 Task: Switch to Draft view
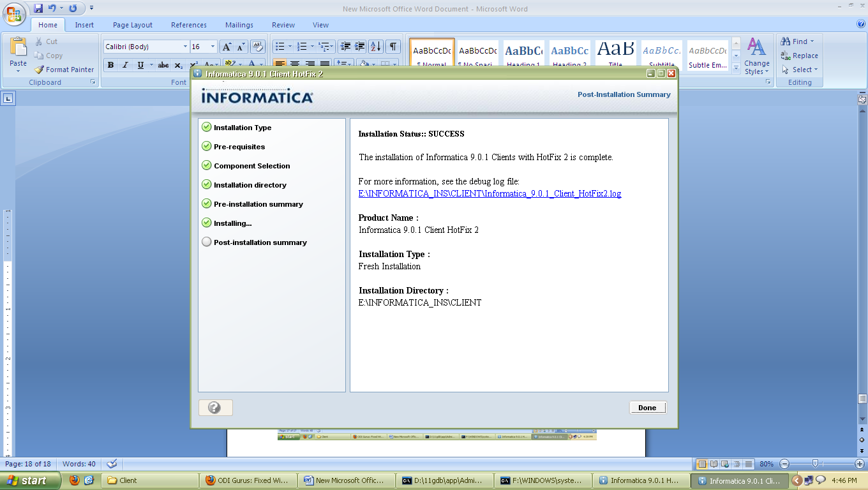pos(749,464)
